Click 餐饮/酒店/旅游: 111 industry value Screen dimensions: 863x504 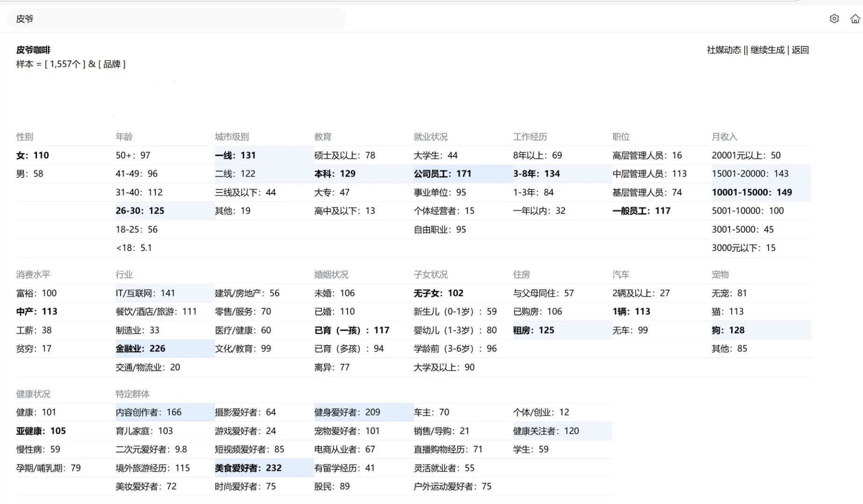point(156,312)
